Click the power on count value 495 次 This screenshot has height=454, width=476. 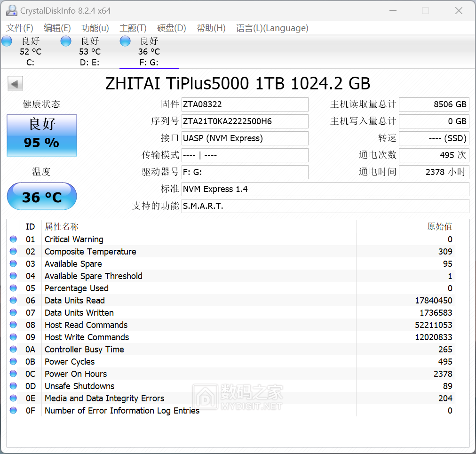pos(434,155)
